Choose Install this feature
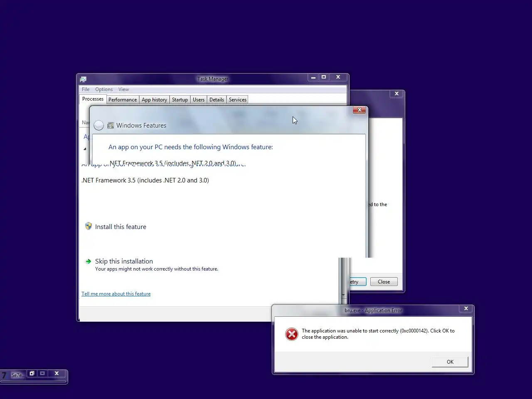 click(121, 227)
